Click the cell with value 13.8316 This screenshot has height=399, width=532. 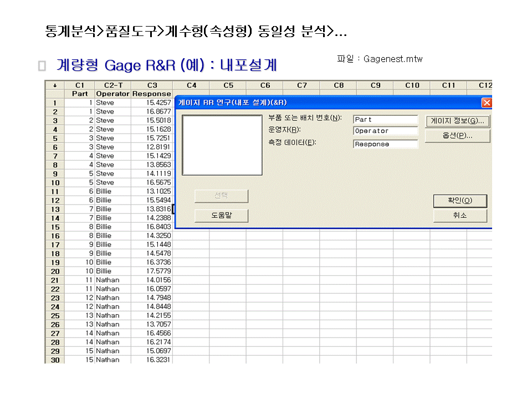click(x=152, y=209)
